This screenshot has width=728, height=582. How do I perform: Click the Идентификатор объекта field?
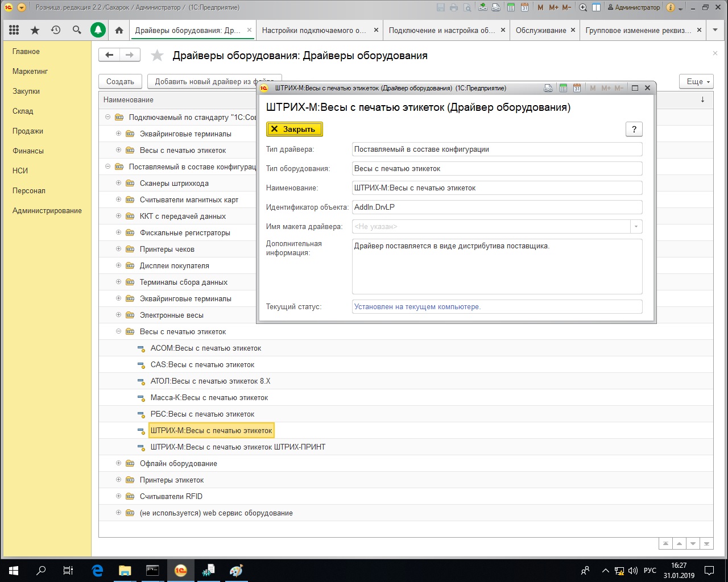pos(497,207)
